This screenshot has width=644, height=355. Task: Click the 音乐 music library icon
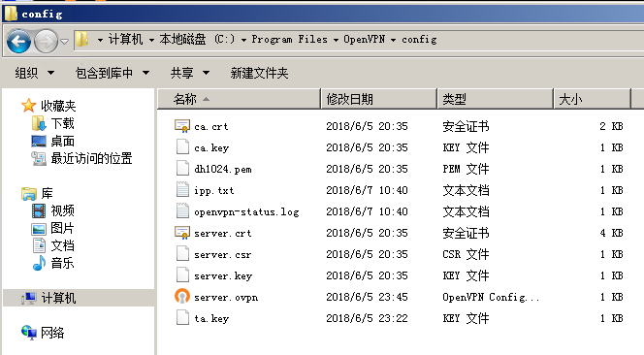pyautogui.click(x=39, y=263)
